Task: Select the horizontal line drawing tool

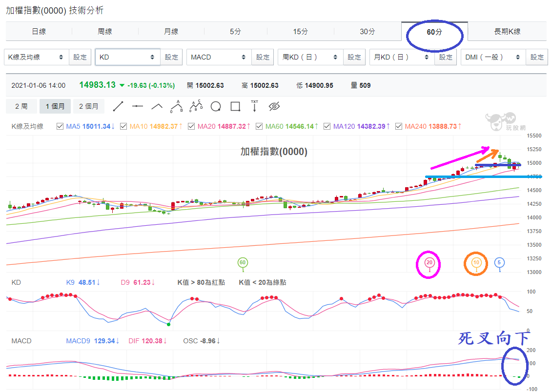Action: point(137,106)
